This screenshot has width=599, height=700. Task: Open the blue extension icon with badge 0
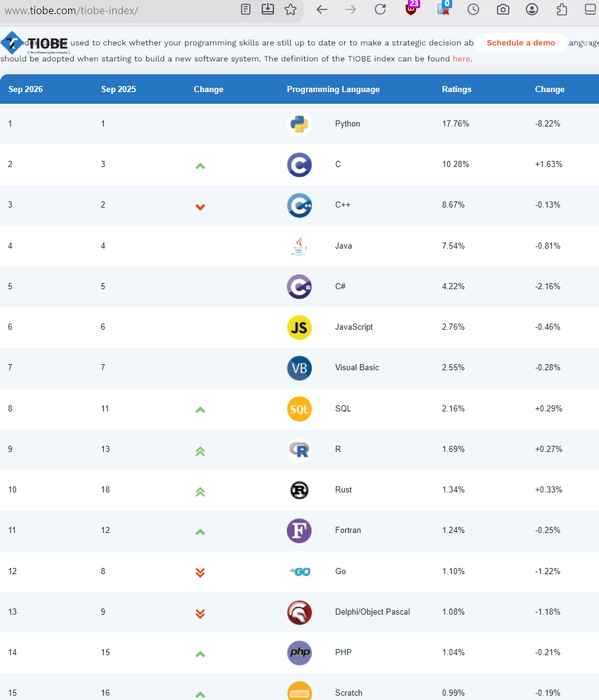(x=444, y=9)
